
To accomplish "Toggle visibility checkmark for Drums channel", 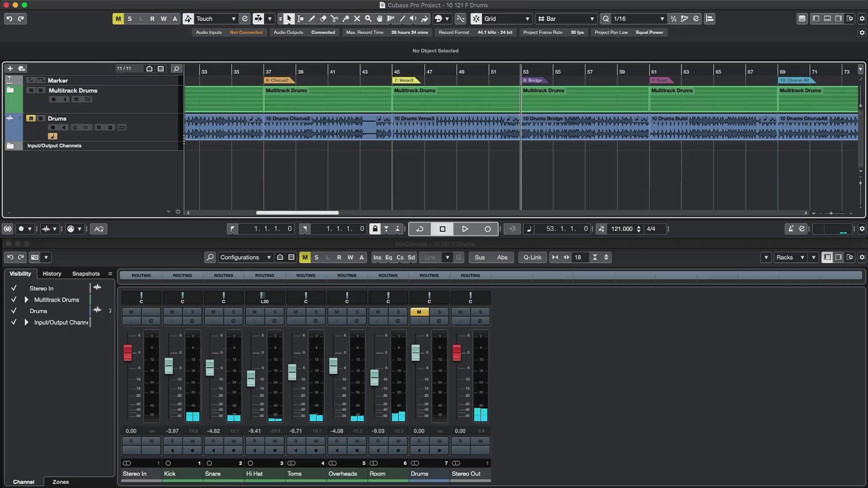I will point(14,311).
